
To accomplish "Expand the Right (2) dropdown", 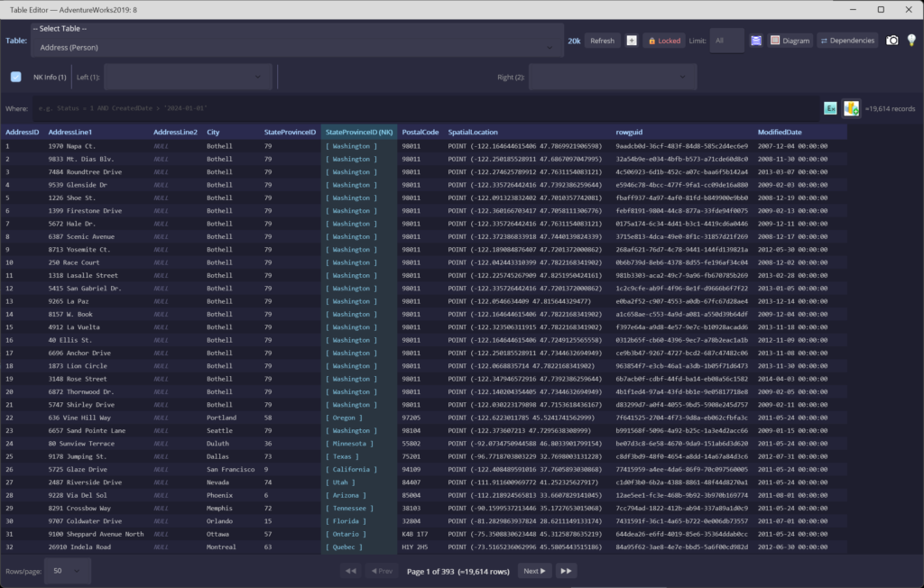I will pos(613,77).
